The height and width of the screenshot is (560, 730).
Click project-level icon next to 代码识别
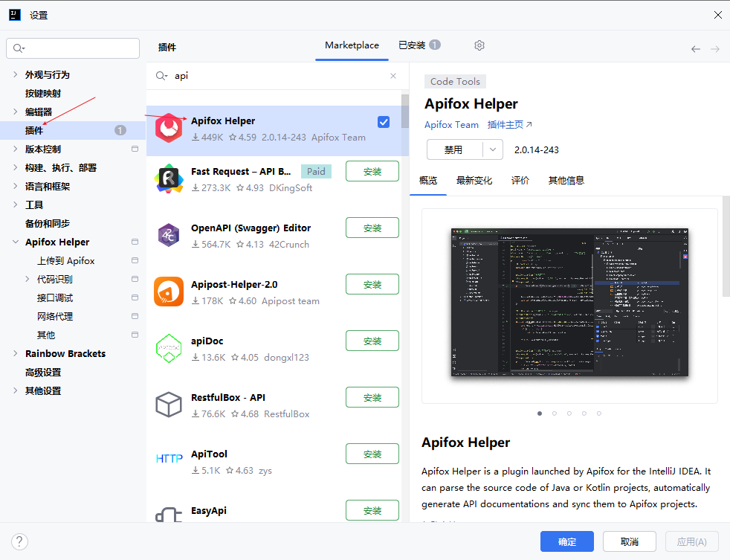click(135, 279)
